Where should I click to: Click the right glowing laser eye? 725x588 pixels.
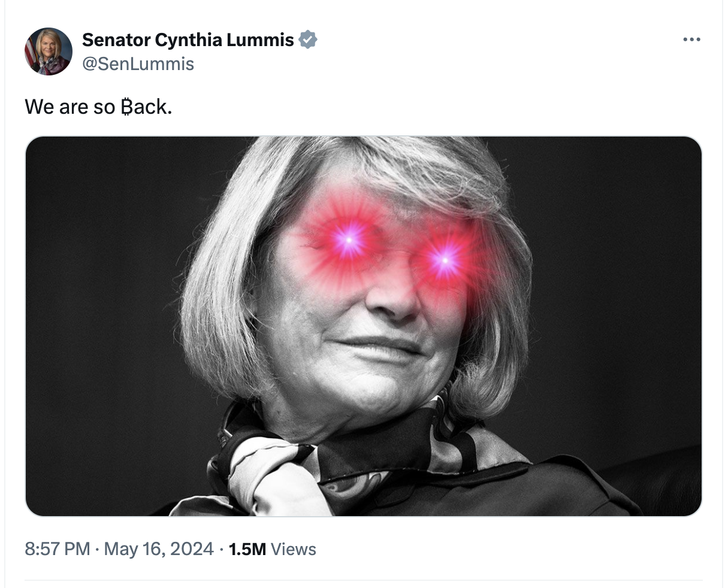tap(445, 260)
